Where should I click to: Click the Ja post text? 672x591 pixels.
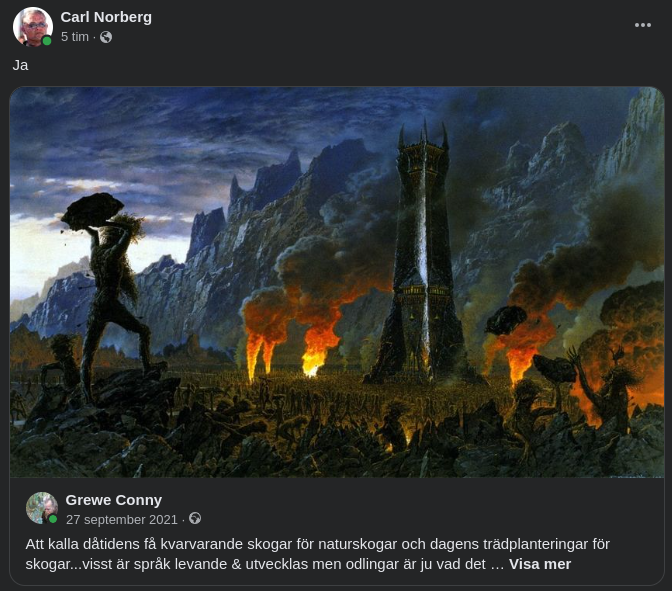click(x=21, y=65)
